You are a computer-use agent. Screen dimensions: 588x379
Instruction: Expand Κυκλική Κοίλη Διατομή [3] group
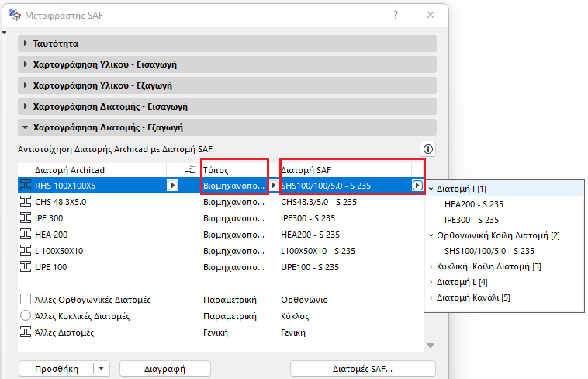(x=431, y=266)
